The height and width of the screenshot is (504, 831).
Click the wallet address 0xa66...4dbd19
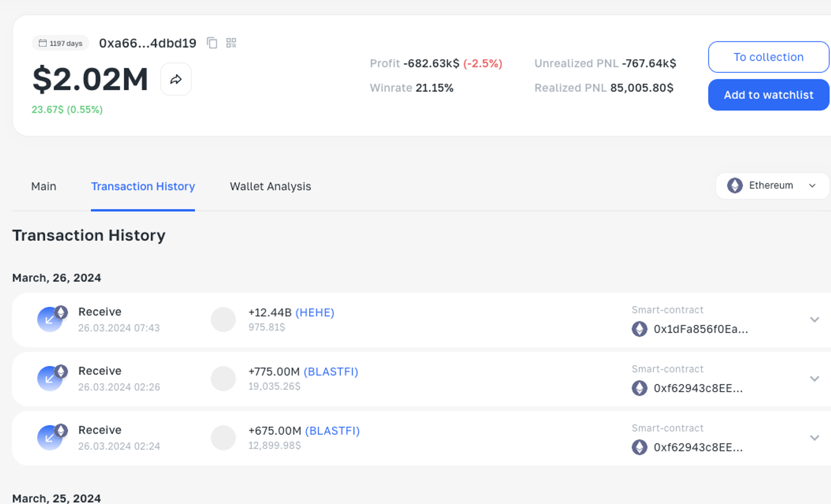(x=148, y=43)
